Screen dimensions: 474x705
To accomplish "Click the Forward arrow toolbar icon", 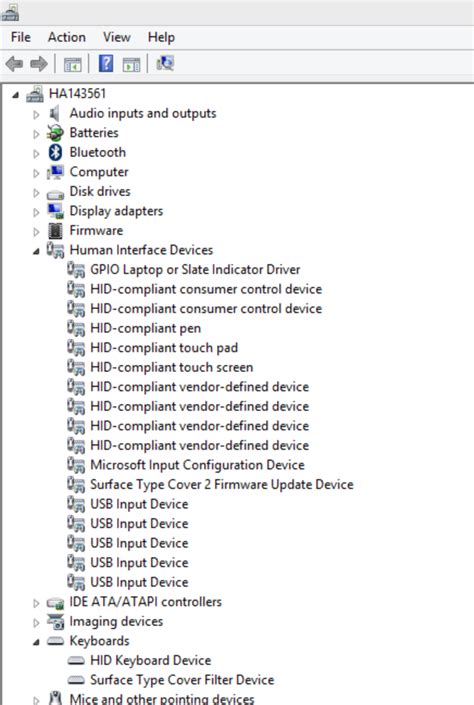I will [39, 64].
